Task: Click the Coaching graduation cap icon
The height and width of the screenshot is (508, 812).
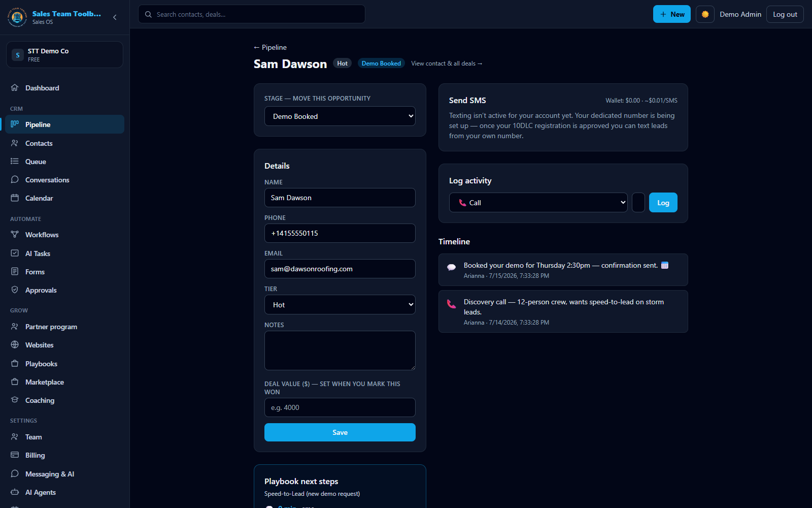Action: (x=15, y=400)
